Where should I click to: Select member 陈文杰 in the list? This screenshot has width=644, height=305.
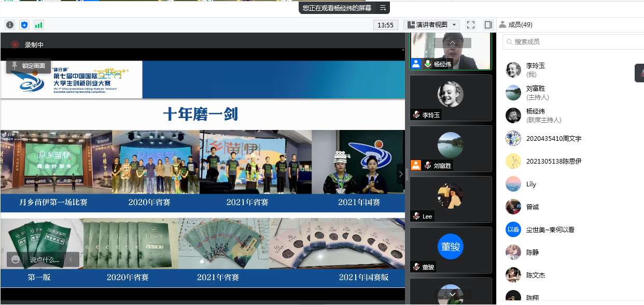click(x=570, y=275)
